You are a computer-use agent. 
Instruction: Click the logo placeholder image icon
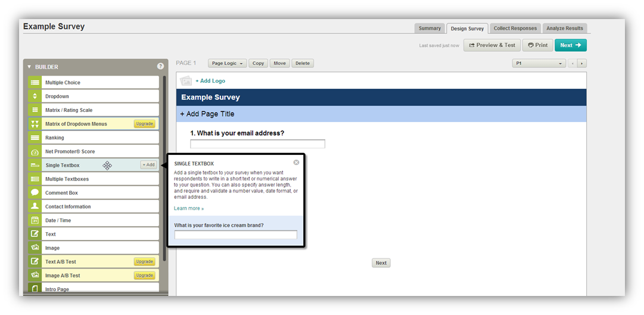tap(186, 80)
